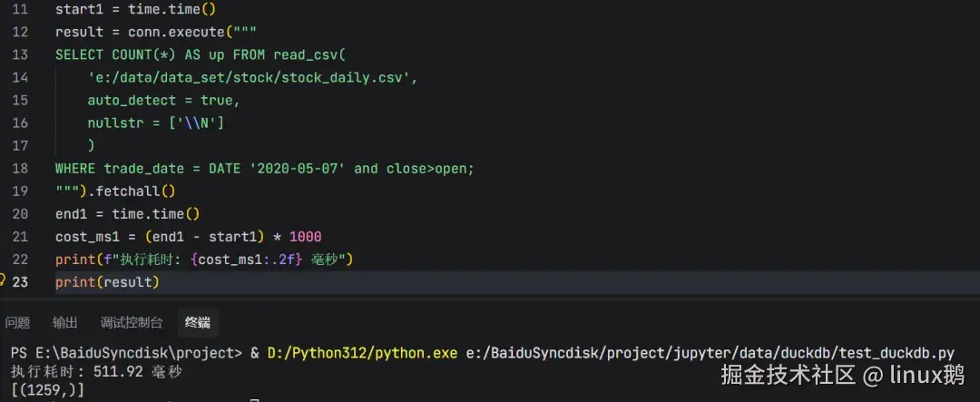This screenshot has width=980, height=402.
Task: Click line number 20 in gutter
Action: click(20, 214)
